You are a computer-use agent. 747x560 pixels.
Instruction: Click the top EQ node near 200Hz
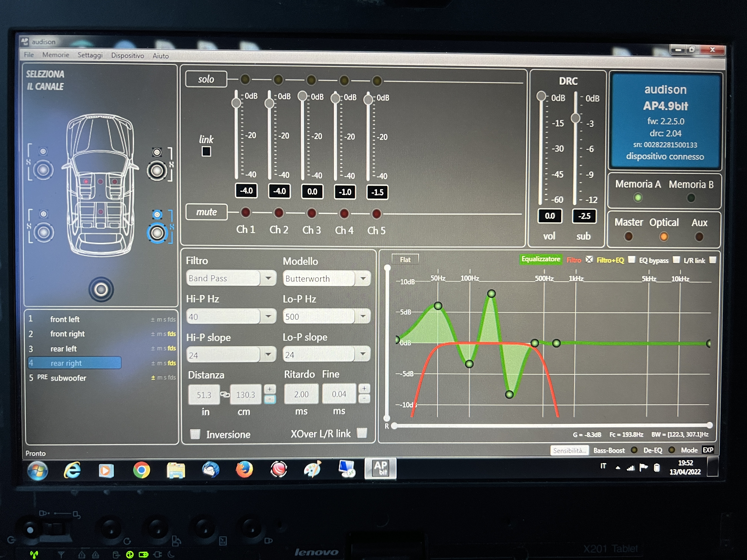(491, 294)
